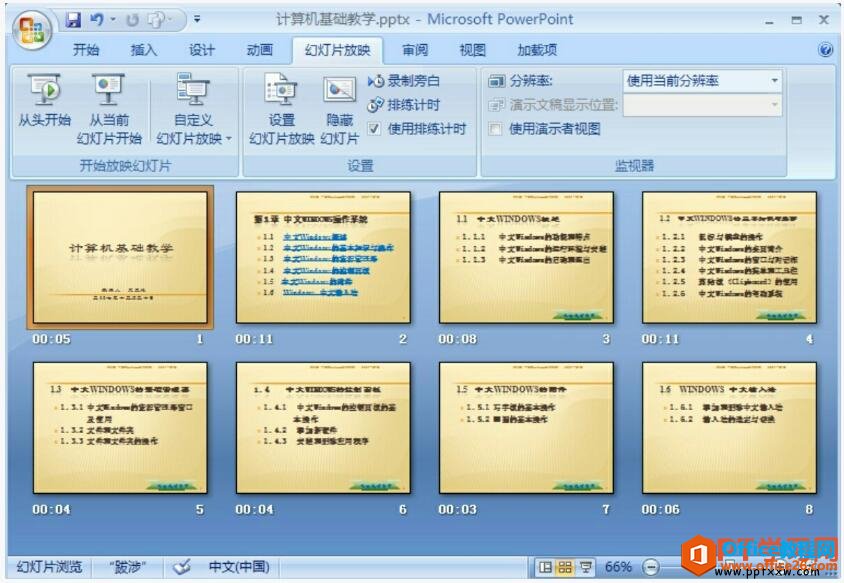Screen dimensions: 844x583
Task: Select the 幻灯片放映 ribbon tab
Action: (x=337, y=50)
